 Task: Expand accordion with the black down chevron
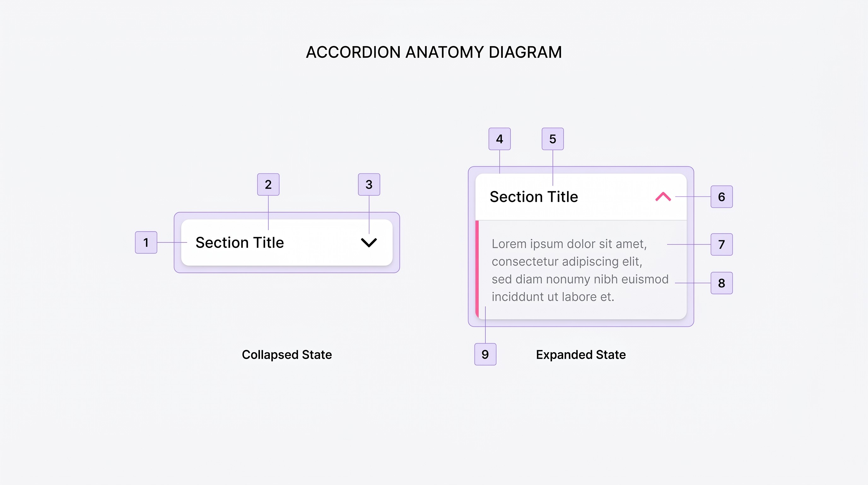coord(369,242)
